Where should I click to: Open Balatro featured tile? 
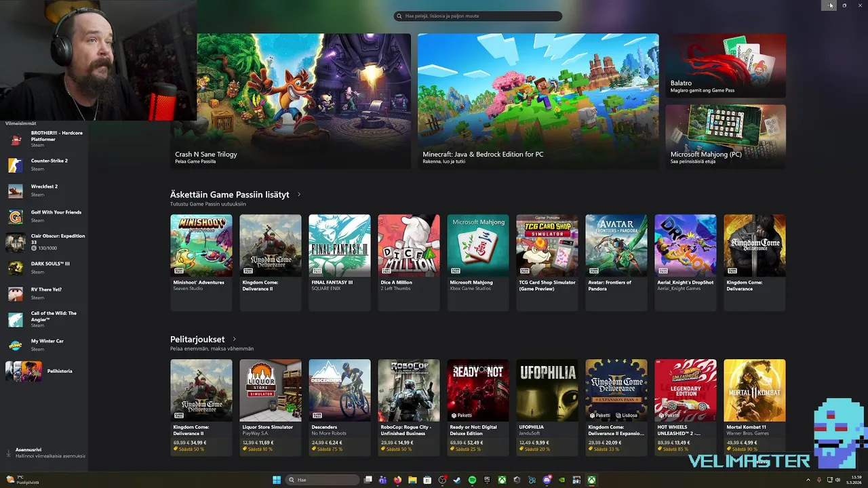[x=726, y=66]
